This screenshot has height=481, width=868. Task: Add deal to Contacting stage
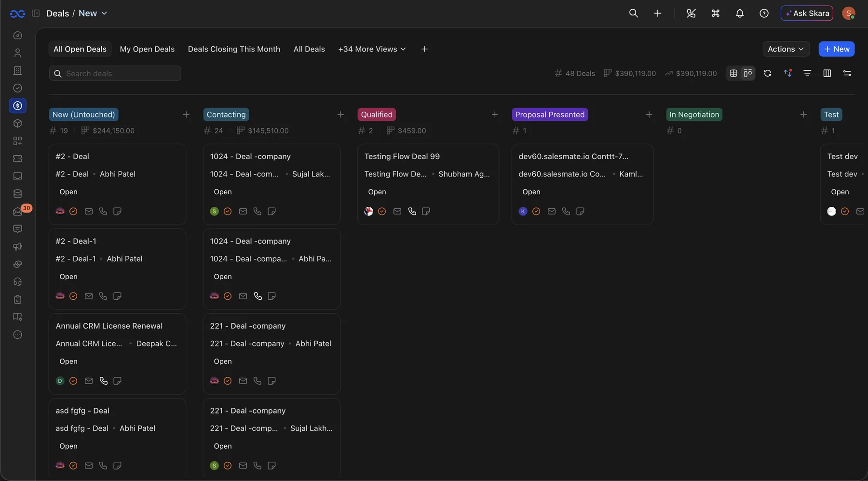(340, 115)
